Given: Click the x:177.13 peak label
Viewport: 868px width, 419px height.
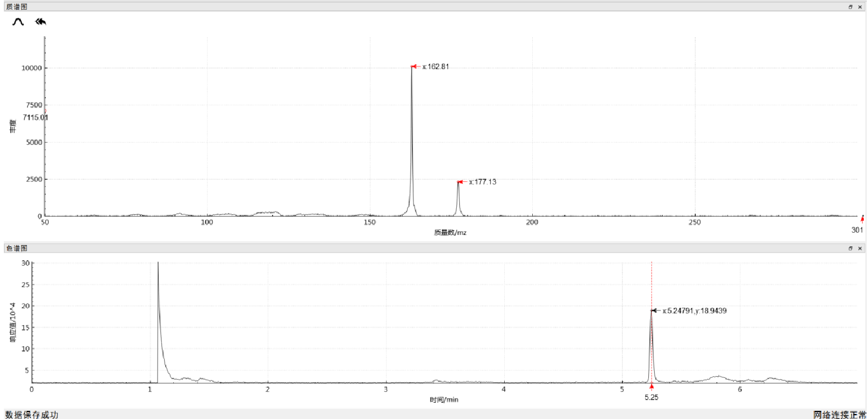Looking at the screenshot, I should tap(483, 182).
